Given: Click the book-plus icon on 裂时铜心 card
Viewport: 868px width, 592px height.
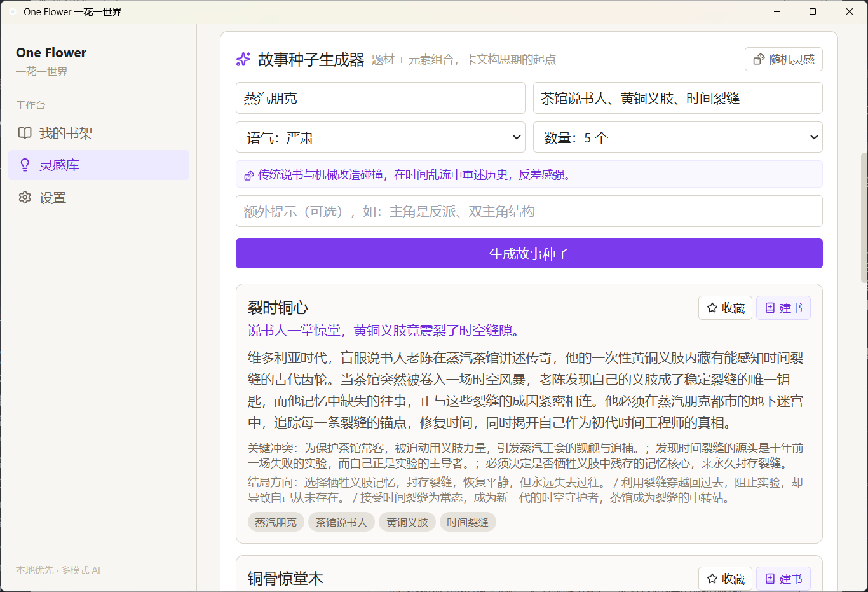Looking at the screenshot, I should pyautogui.click(x=770, y=308).
